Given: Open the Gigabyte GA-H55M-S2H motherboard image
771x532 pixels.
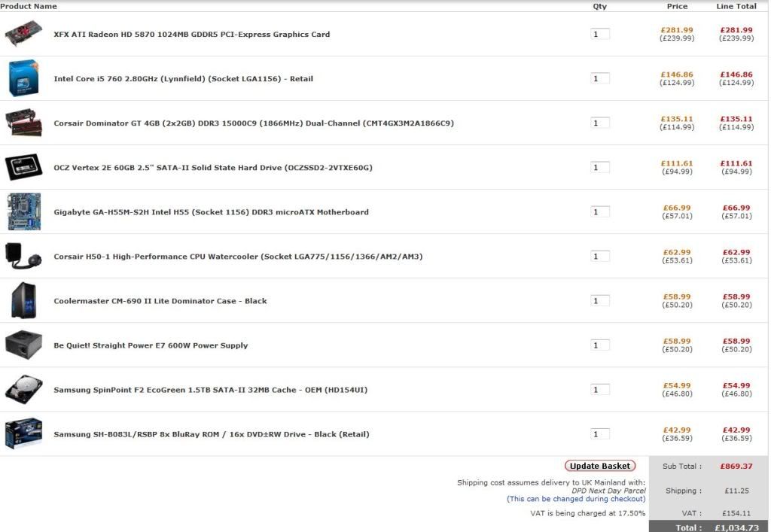Looking at the screenshot, I should pos(24,211).
